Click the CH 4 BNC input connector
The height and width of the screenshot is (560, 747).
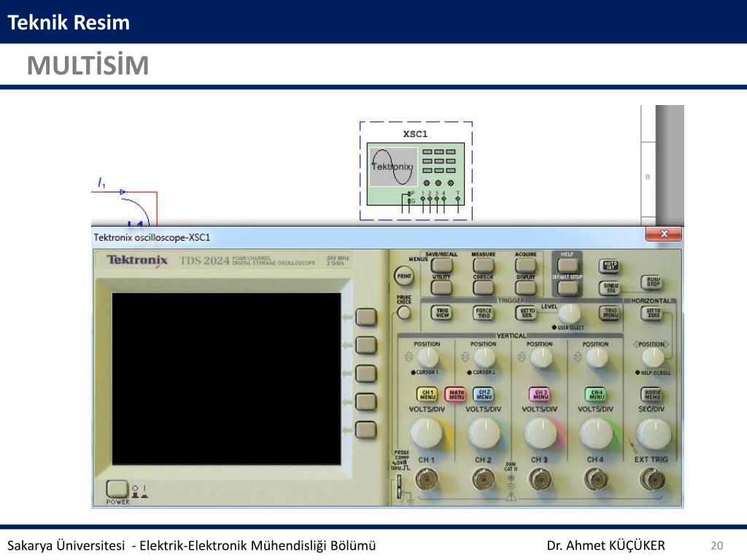pyautogui.click(x=597, y=480)
